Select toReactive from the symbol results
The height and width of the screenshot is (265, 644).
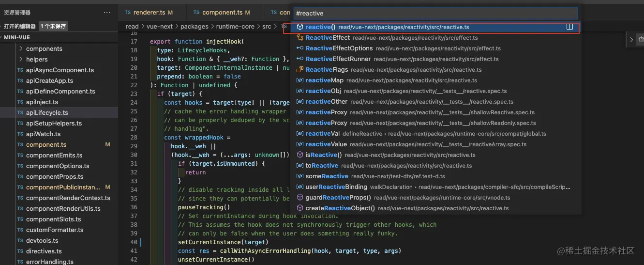[x=436, y=166]
